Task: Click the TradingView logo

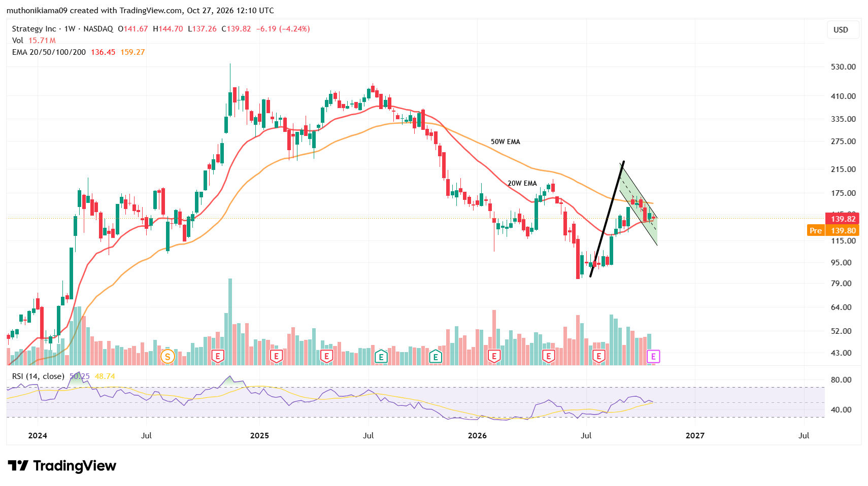Action: pos(62,466)
